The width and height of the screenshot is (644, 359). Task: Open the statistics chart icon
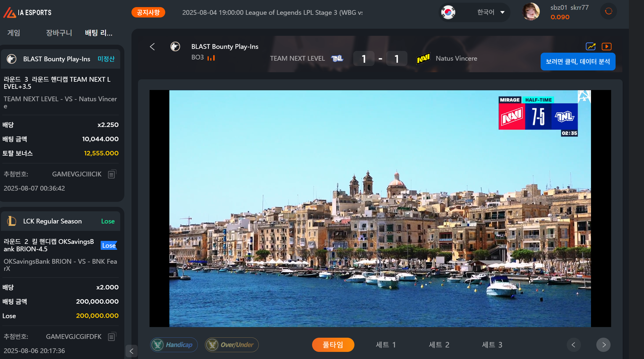click(x=591, y=46)
